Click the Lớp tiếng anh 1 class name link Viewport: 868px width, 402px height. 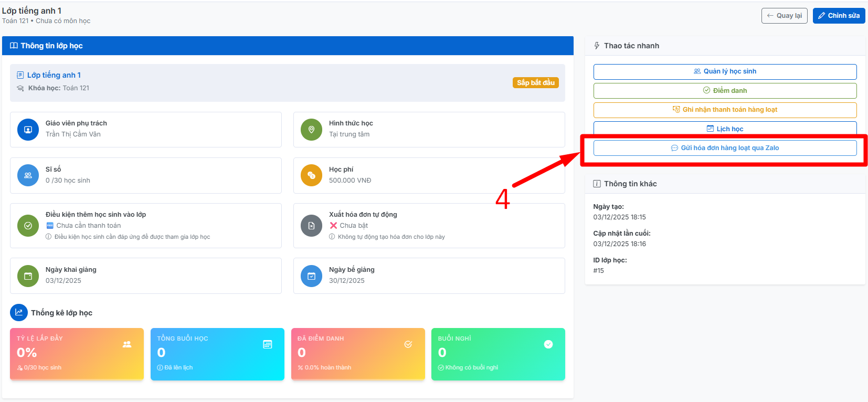click(54, 75)
